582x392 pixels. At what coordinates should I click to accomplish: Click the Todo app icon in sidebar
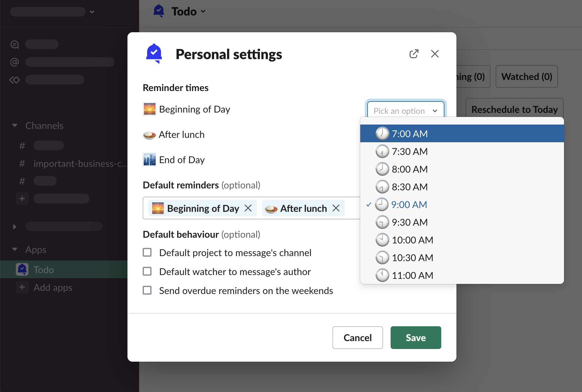(22, 270)
